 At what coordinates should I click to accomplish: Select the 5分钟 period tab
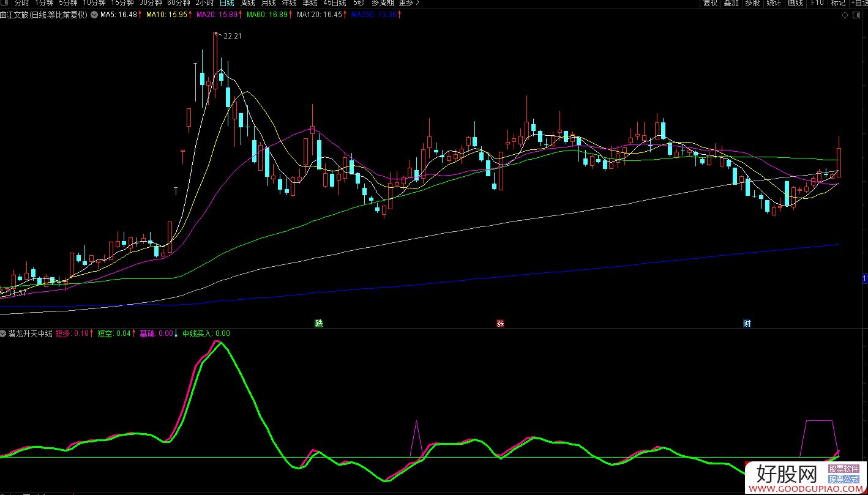(68, 3)
